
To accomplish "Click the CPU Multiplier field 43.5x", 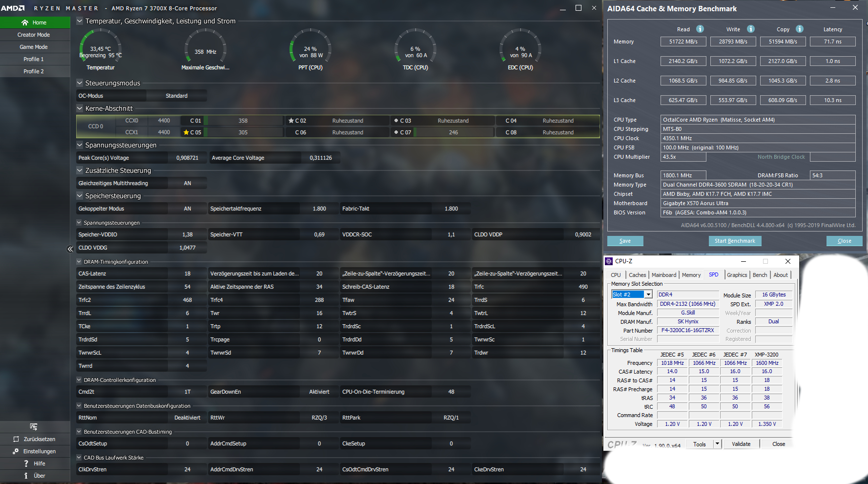I will pyautogui.click(x=683, y=157).
